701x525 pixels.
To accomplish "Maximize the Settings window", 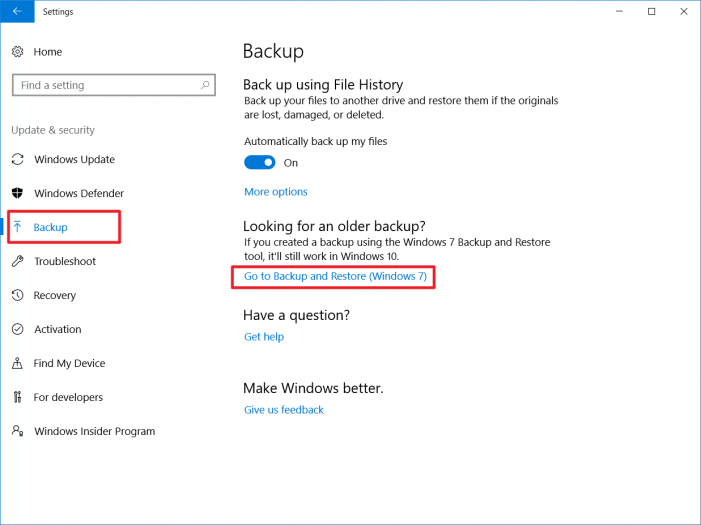I will [651, 12].
